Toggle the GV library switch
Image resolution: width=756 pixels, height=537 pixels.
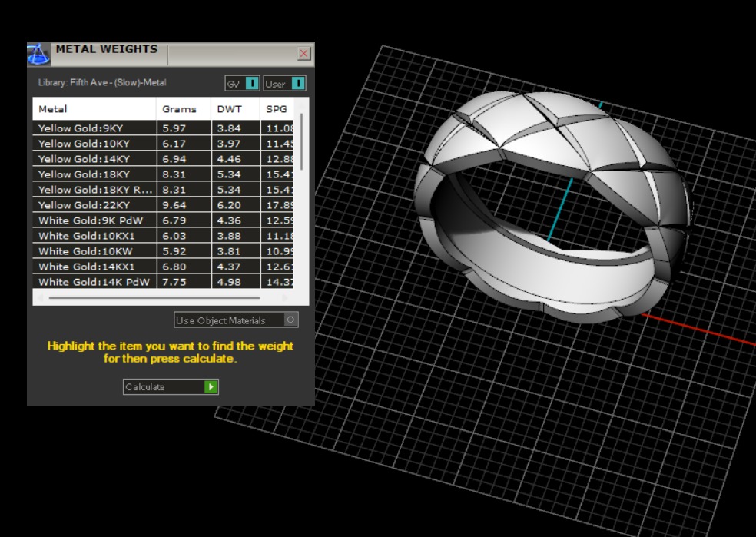pyautogui.click(x=243, y=84)
